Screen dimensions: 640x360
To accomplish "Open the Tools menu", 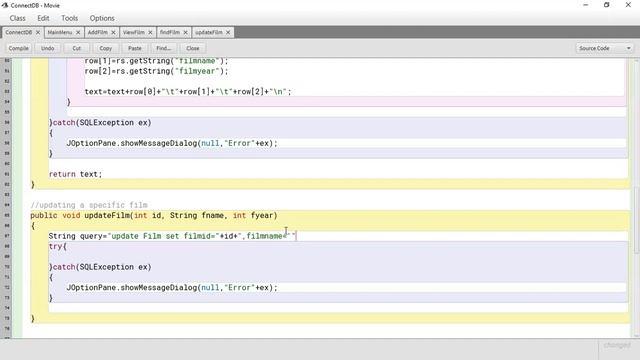I will click(x=69, y=18).
